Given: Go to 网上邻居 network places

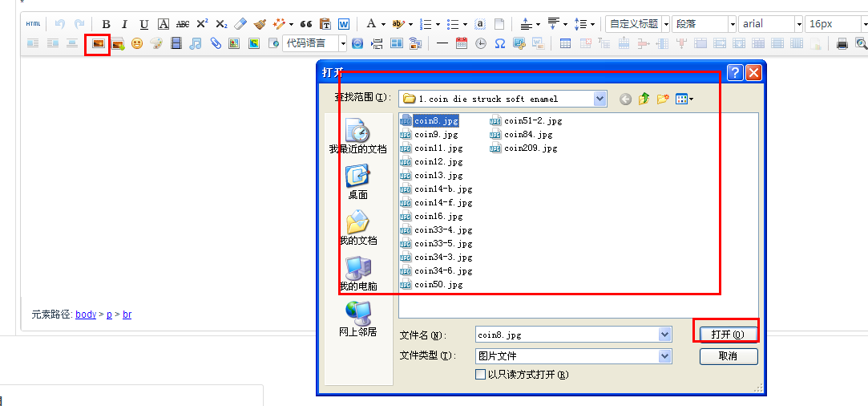Looking at the screenshot, I should coord(357,319).
